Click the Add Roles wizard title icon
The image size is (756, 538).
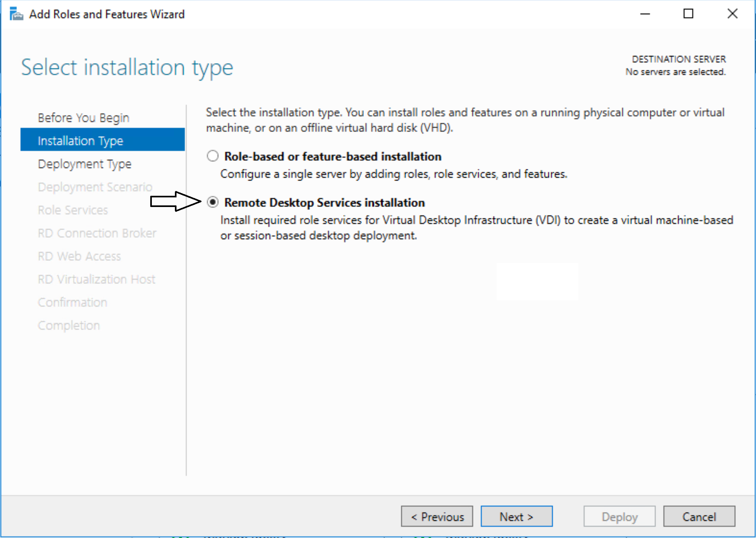[x=16, y=14]
